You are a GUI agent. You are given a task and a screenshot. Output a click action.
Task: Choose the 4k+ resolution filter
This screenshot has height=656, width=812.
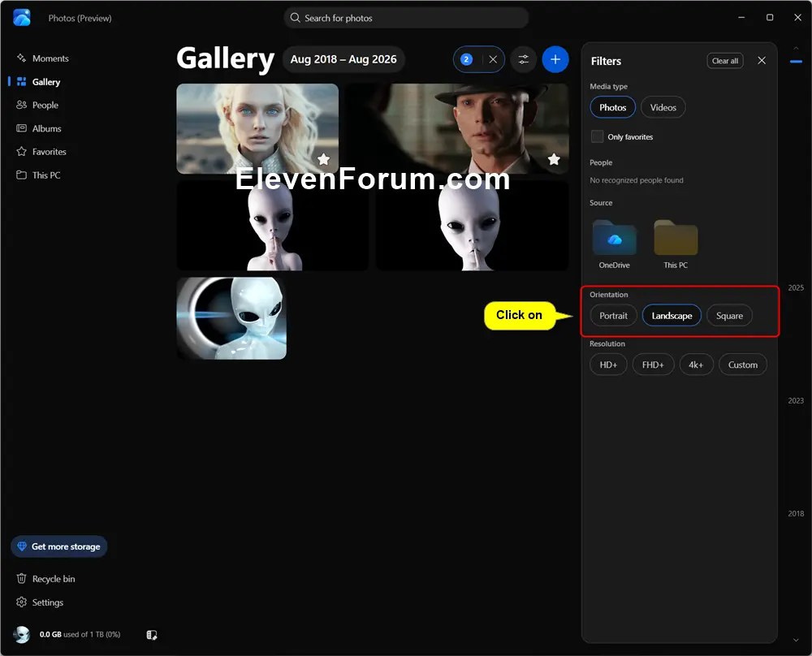tap(696, 365)
